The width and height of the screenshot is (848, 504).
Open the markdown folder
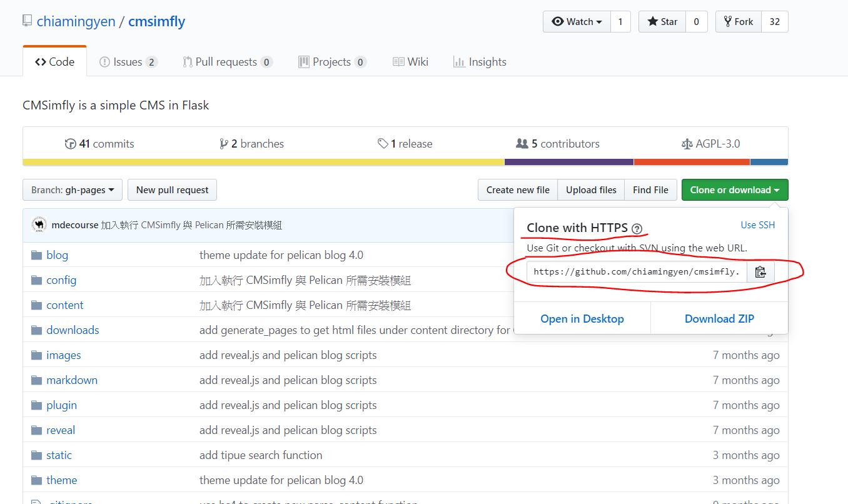pyautogui.click(x=72, y=380)
